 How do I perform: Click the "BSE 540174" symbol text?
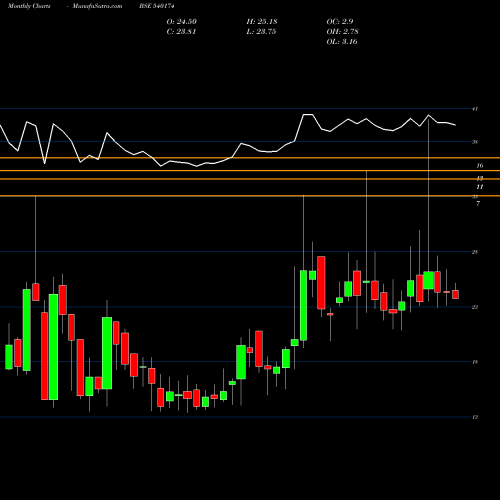157,6
